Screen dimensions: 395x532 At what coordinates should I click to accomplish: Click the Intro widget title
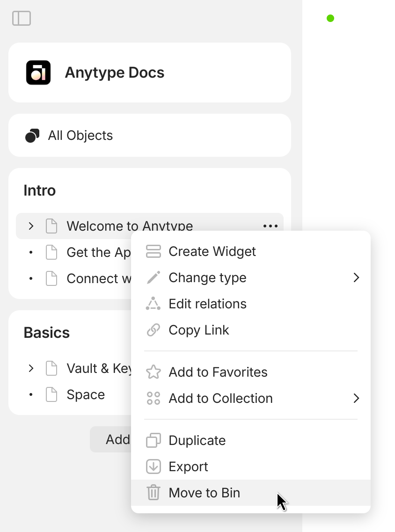(40, 190)
